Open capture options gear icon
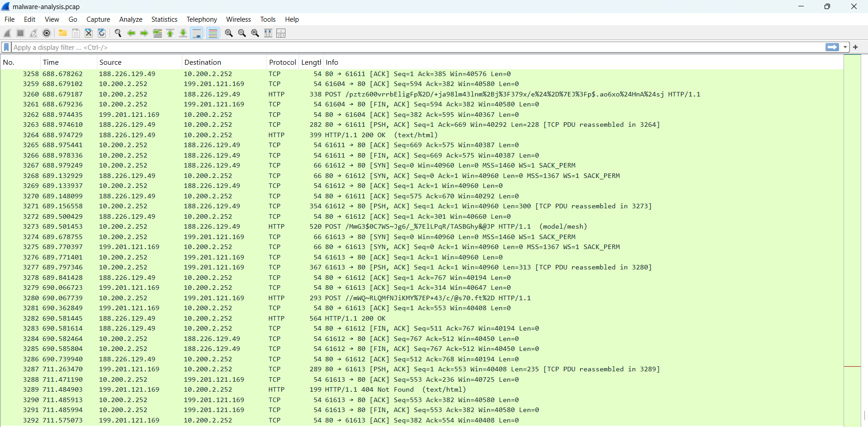The image size is (868, 427). tap(47, 33)
